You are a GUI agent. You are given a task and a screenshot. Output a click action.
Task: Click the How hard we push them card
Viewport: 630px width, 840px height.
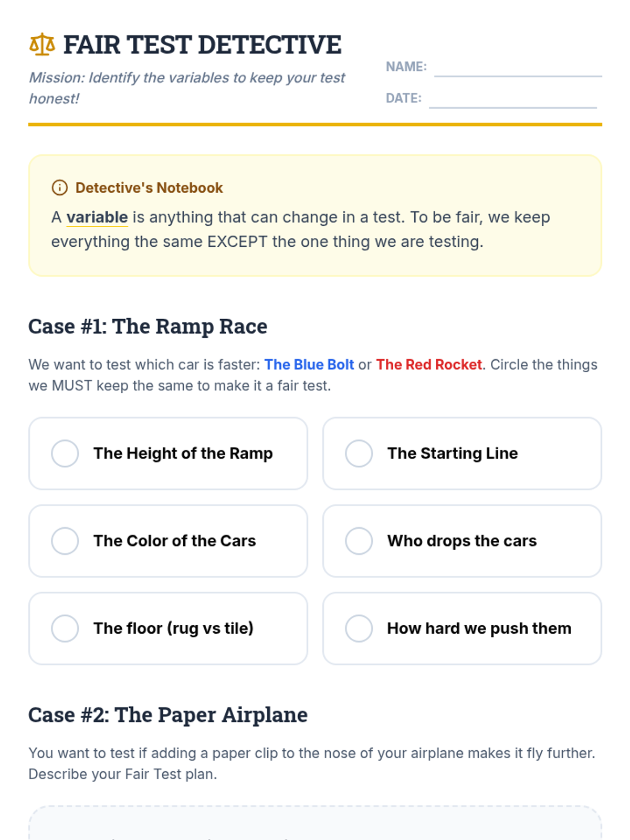(462, 628)
